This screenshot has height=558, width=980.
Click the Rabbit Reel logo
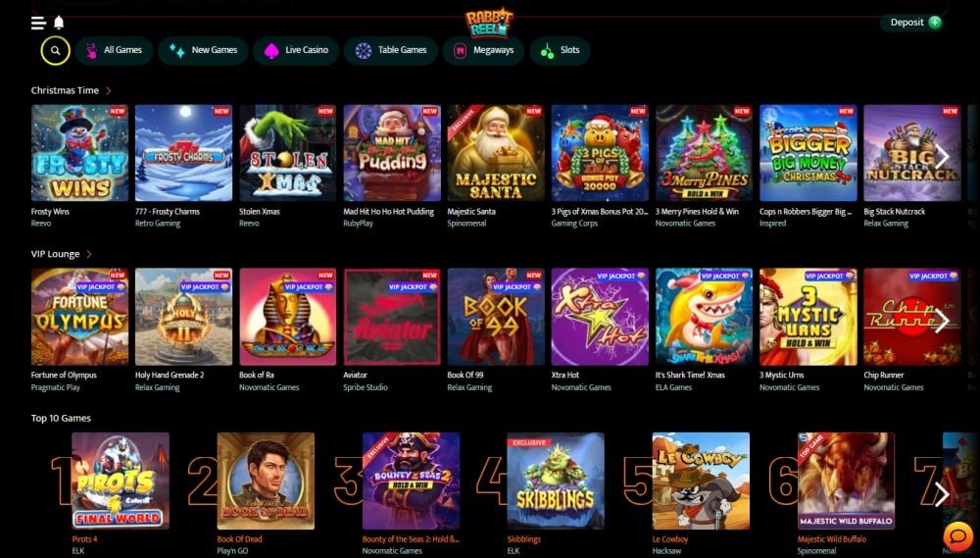[489, 24]
